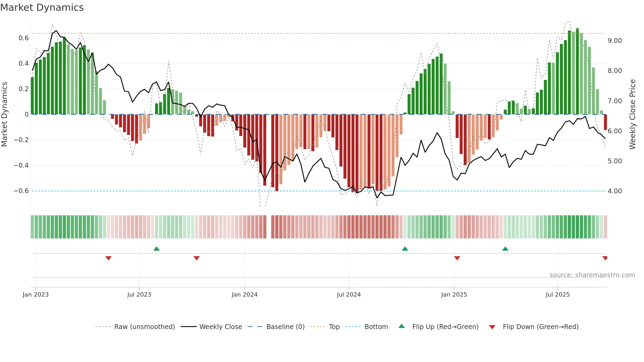This screenshot has height=362, width=644.
Task: Click the Weekly Close legend entry
Action: point(211,327)
